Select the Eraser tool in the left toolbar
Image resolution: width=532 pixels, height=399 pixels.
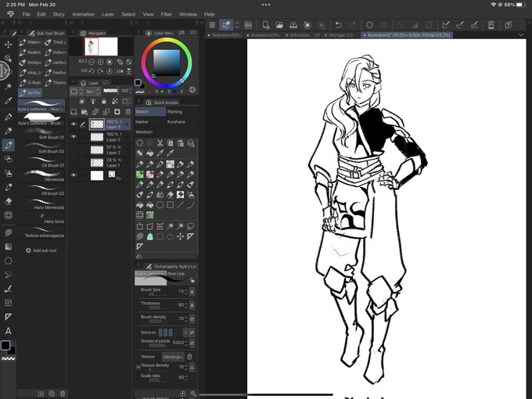8,201
